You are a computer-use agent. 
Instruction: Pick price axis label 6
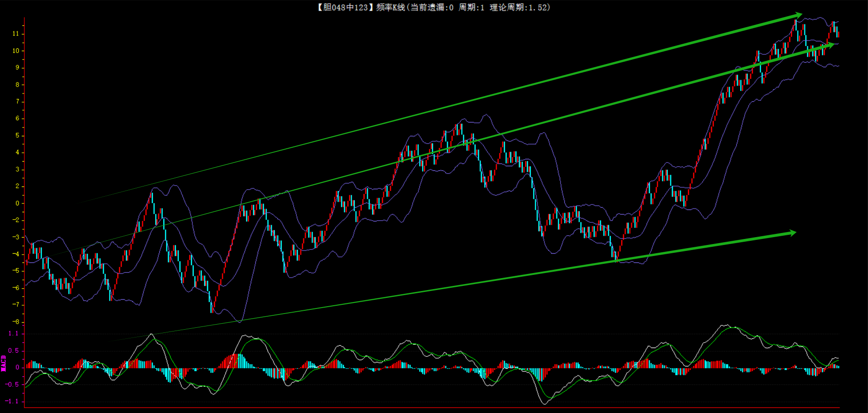(17, 119)
